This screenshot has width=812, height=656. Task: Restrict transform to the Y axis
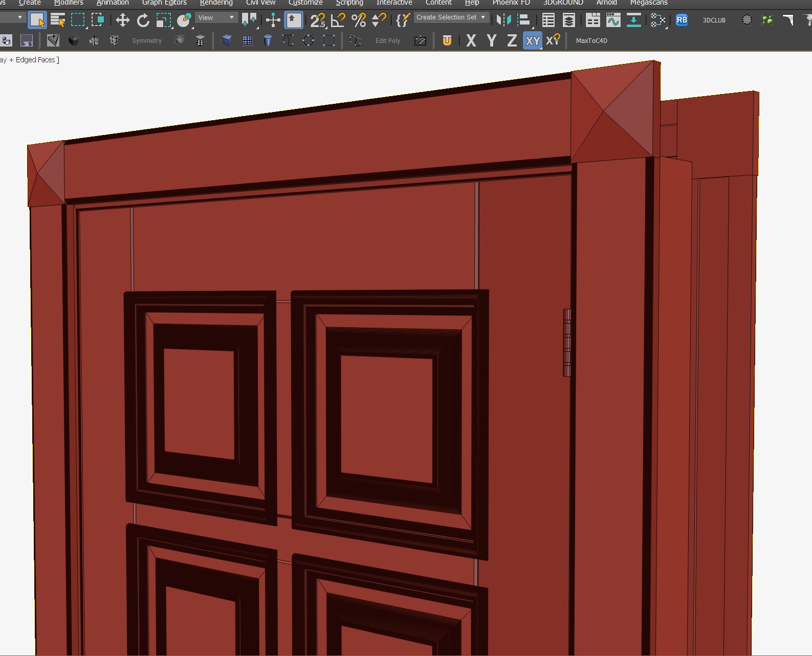click(x=492, y=41)
